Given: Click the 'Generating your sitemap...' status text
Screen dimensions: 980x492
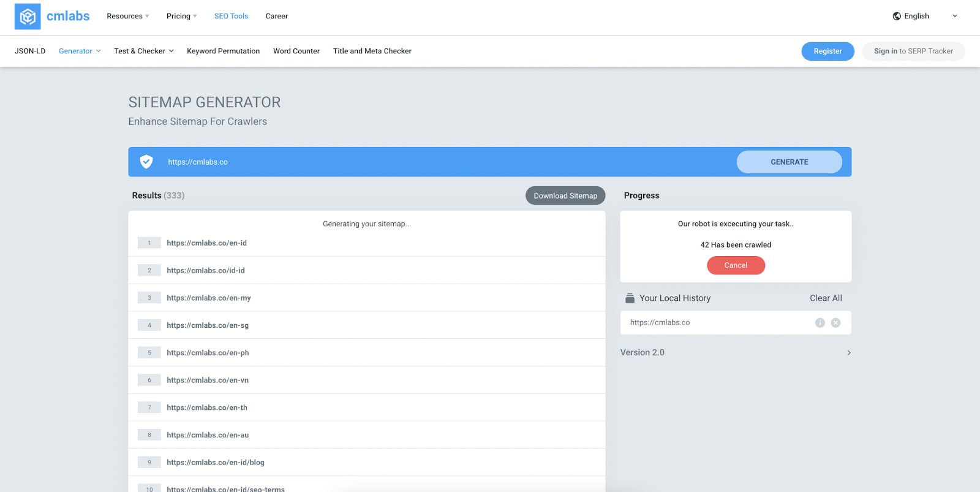Looking at the screenshot, I should pyautogui.click(x=367, y=224).
